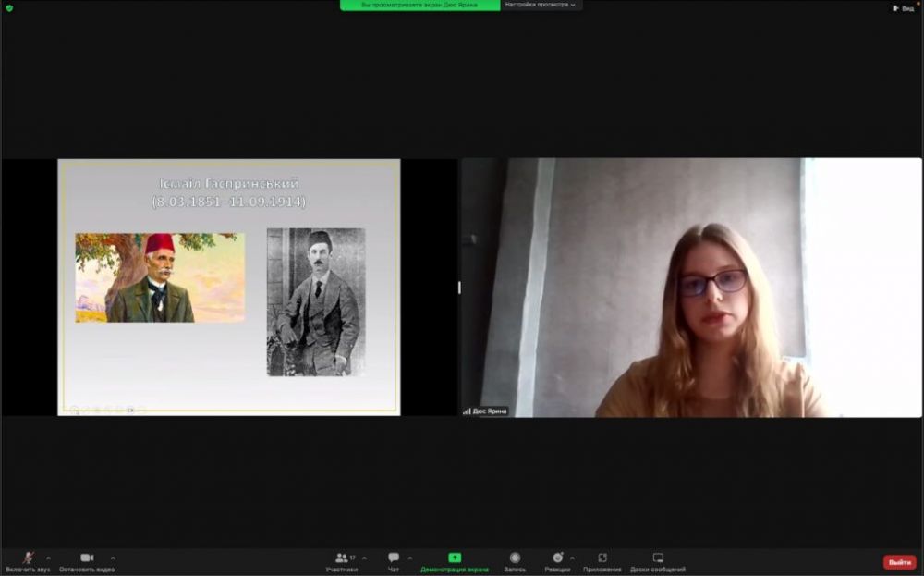Expand the arrow beside the Чат button
Image resolution: width=924 pixels, height=576 pixels.
tap(410, 558)
